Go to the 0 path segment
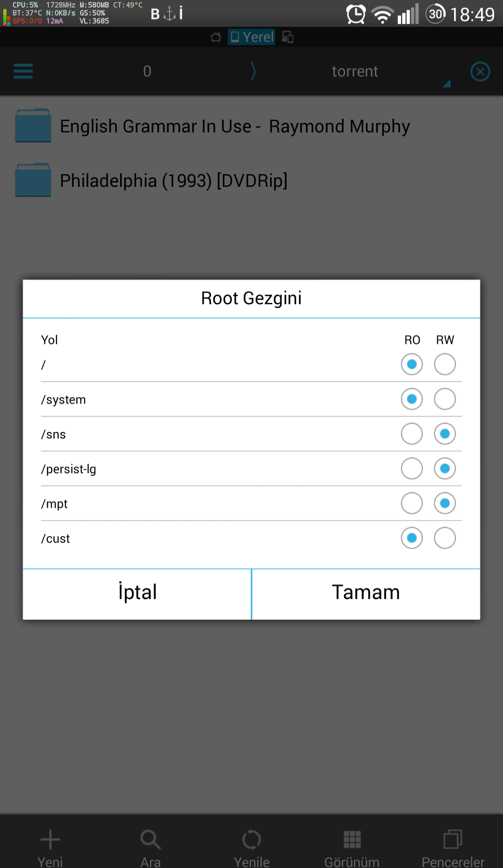 [x=147, y=71]
